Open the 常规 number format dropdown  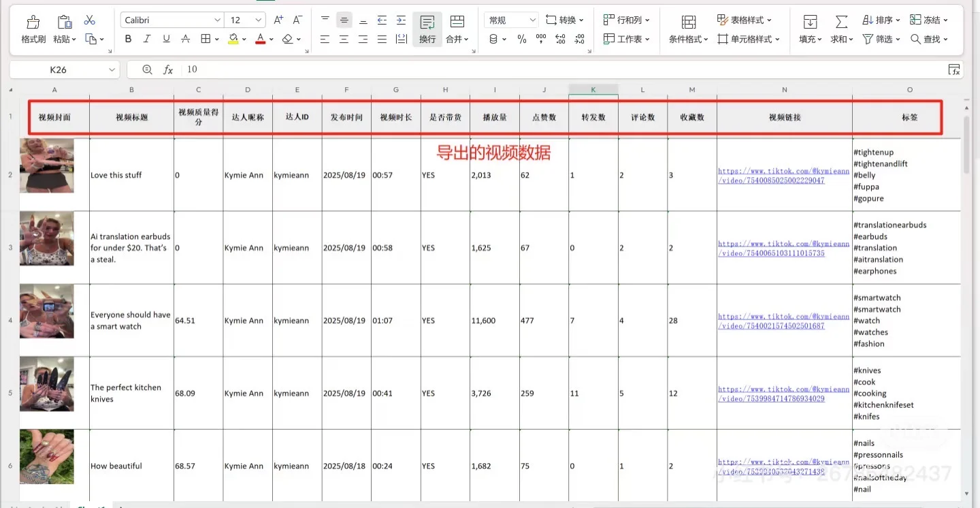[x=511, y=20]
